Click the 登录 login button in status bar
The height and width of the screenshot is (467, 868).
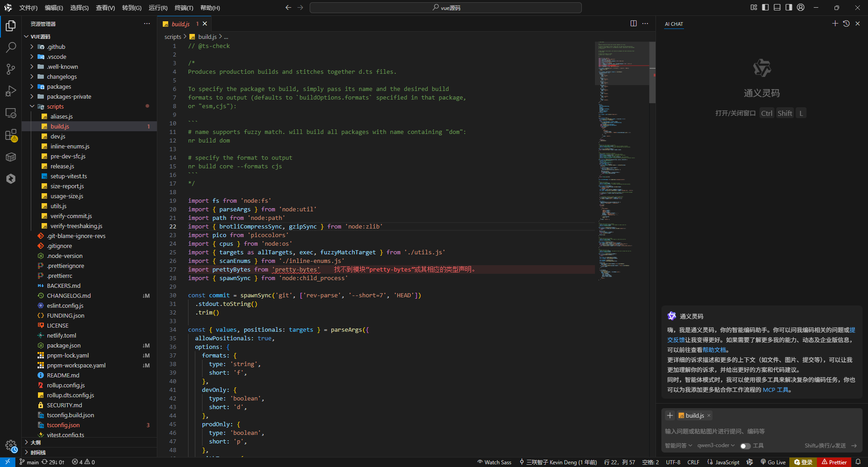pos(803,462)
